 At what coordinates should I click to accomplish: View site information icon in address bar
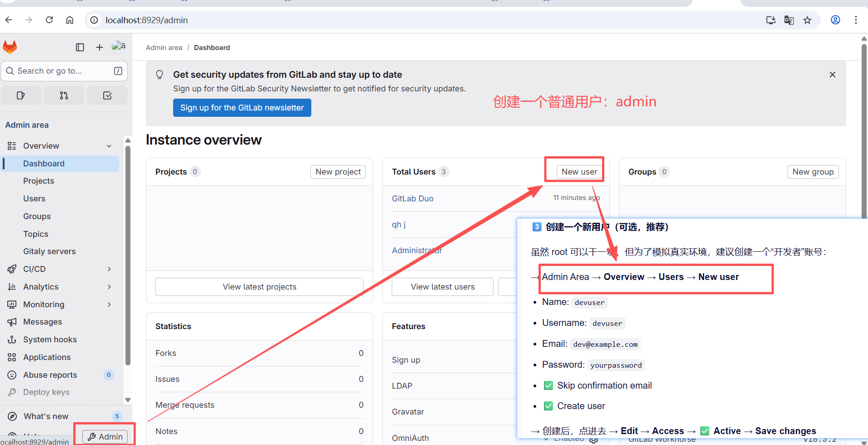coord(94,20)
